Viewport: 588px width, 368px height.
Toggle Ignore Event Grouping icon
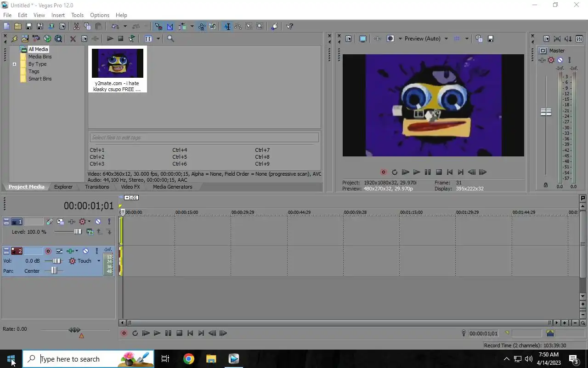coord(213,26)
